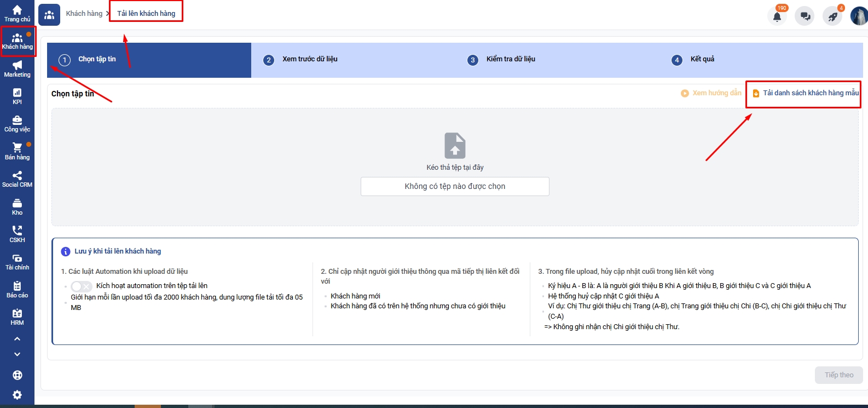Screen dimensions: 868x408
Task: Open CSKH call support module
Action: (17, 234)
